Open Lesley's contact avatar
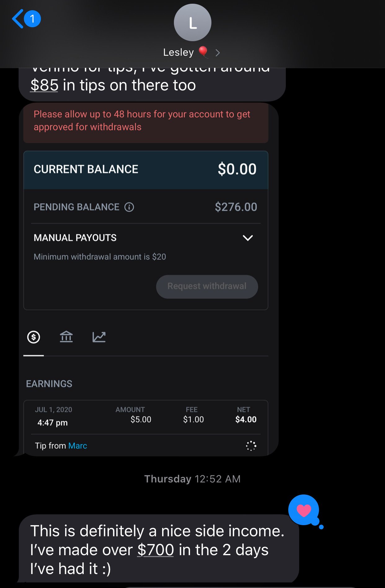 click(192, 23)
